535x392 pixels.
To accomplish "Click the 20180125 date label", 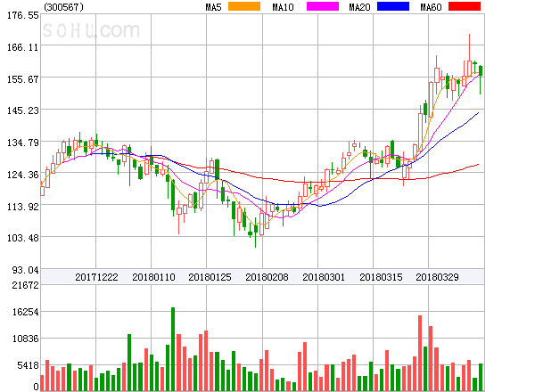I will pos(210,277).
